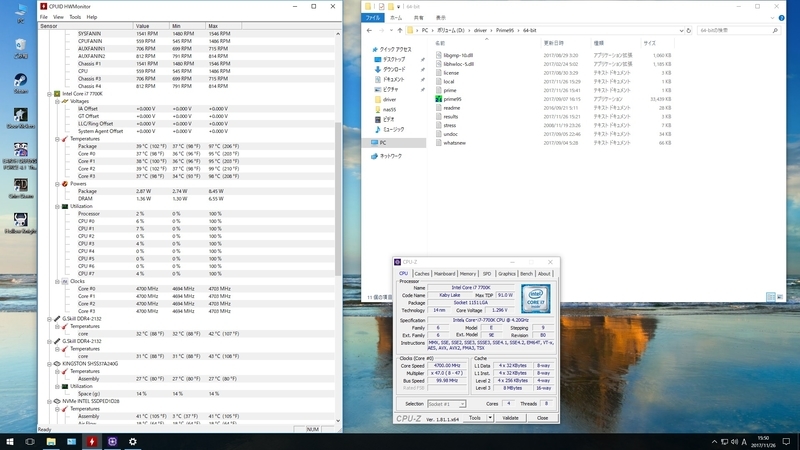
Task: Click the Value column header in HWMonitor
Action: pyautogui.click(x=151, y=26)
